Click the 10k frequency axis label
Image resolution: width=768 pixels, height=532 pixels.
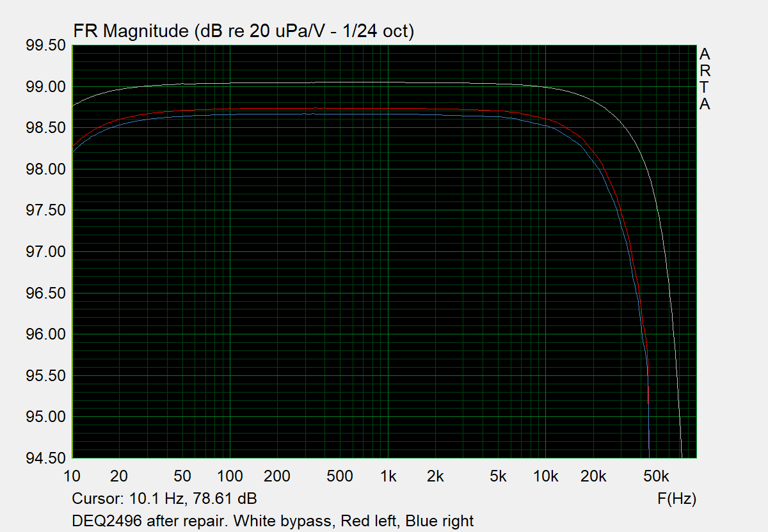coord(545,476)
